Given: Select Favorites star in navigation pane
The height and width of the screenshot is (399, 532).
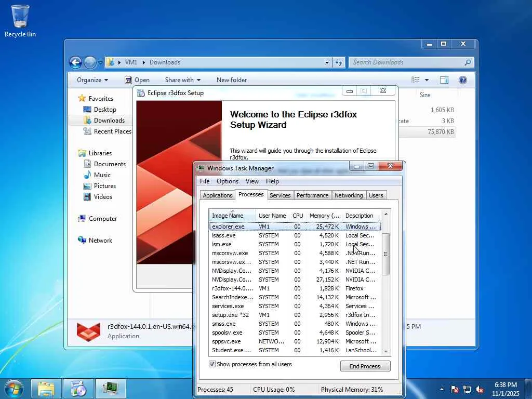Looking at the screenshot, I should (82, 98).
